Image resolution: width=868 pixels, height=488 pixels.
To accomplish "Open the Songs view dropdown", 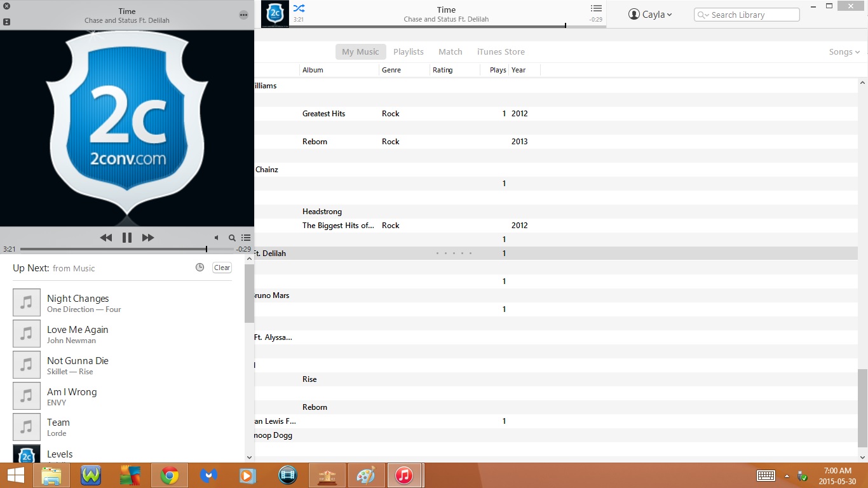I will click(x=844, y=52).
